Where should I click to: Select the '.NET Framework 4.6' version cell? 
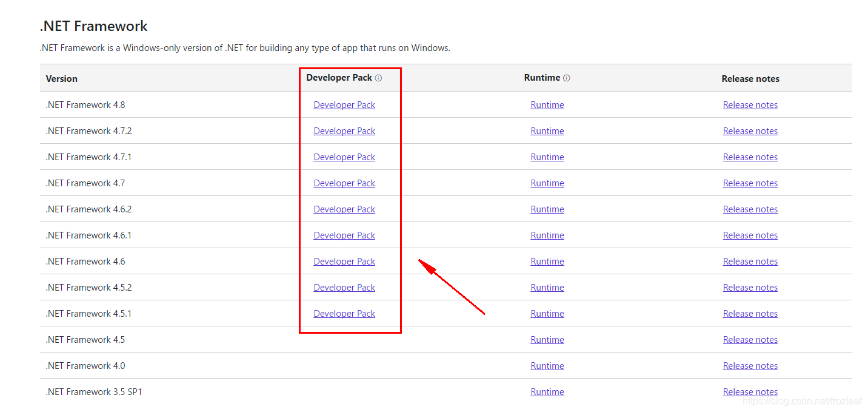(85, 262)
